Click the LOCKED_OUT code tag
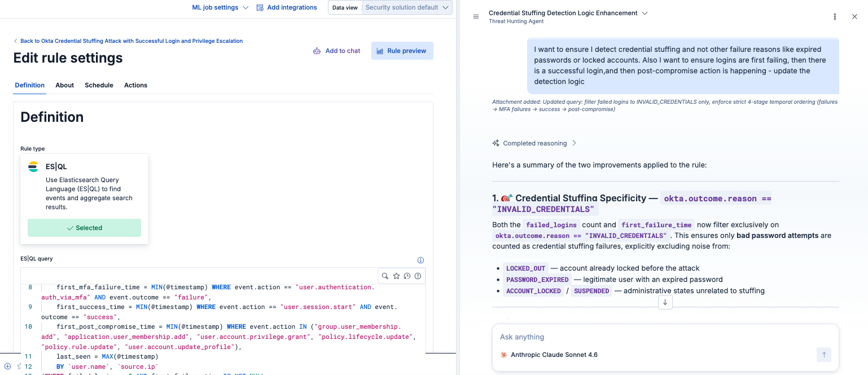This screenshot has width=868, height=375. pyautogui.click(x=525, y=268)
